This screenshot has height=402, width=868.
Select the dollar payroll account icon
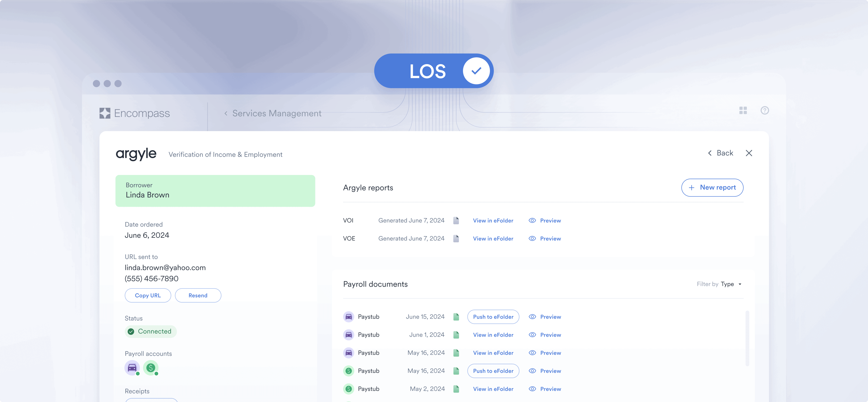(x=151, y=368)
